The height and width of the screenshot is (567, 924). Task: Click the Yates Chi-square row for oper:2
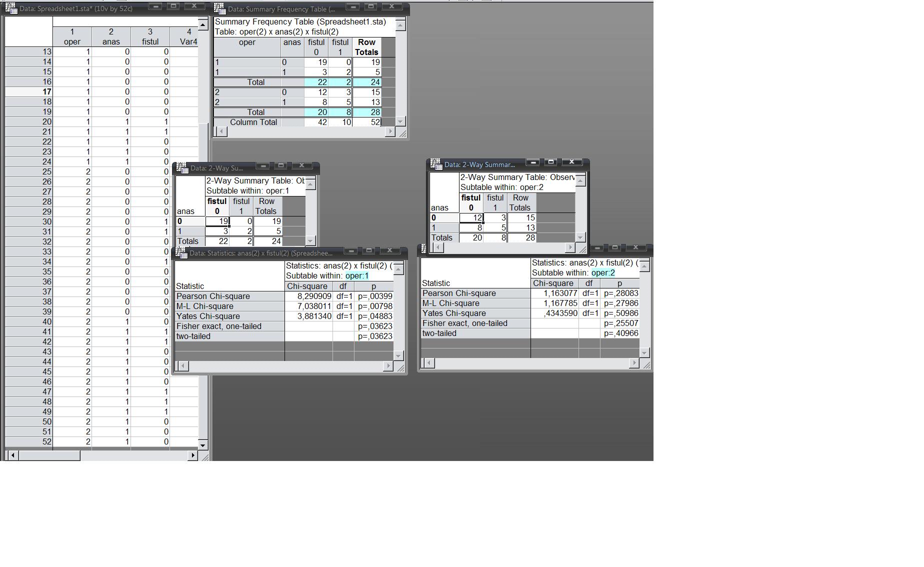[475, 313]
